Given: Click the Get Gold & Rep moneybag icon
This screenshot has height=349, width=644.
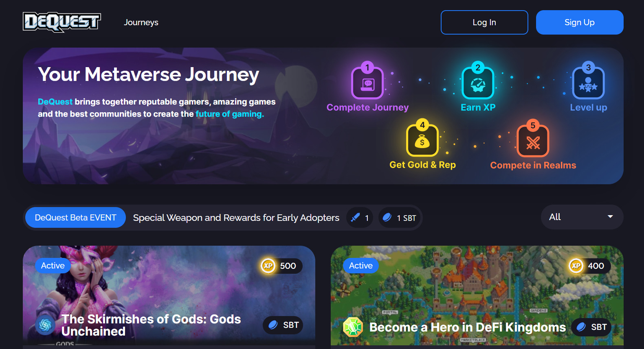Looking at the screenshot, I should (422, 140).
